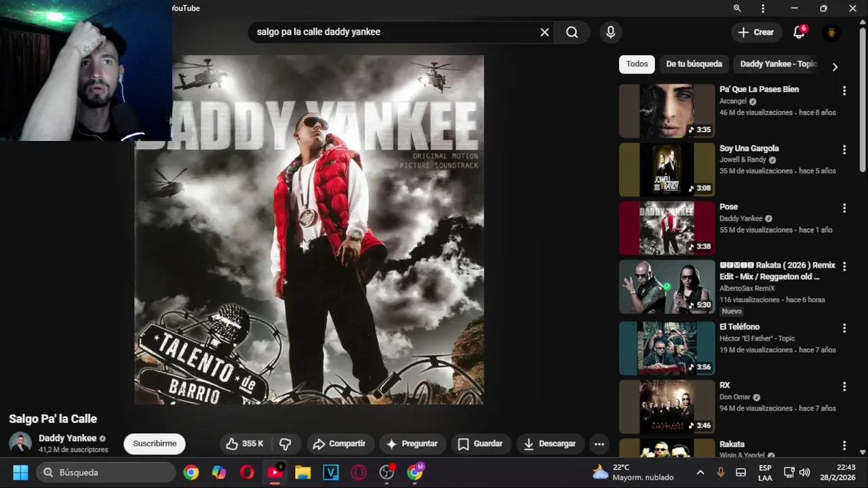Open the ESP LAA language switcher

point(765,472)
